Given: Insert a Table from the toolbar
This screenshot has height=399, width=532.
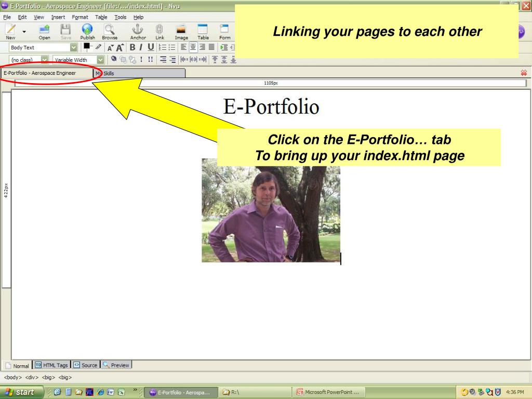Looking at the screenshot, I should 203,32.
